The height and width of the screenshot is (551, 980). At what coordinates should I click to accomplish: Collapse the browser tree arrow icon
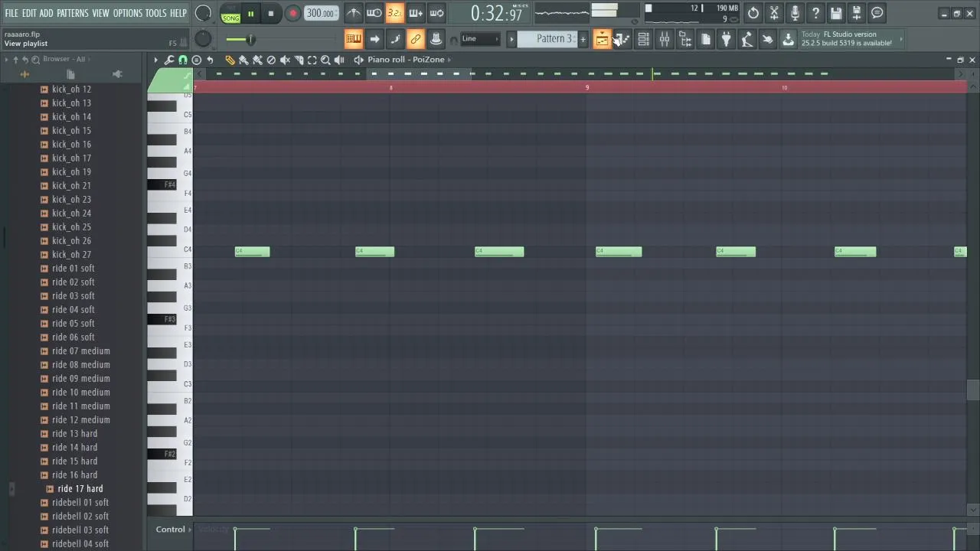pos(6,59)
